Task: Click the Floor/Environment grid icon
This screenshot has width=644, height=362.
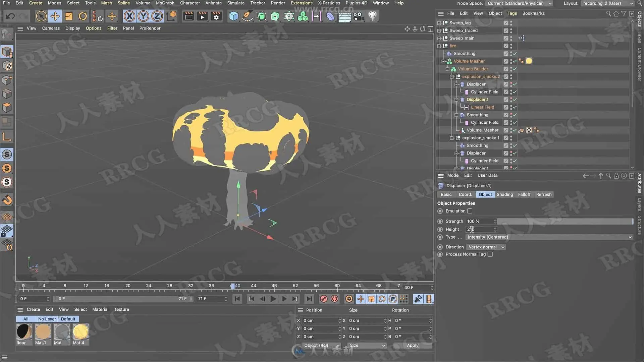Action: [344, 16]
